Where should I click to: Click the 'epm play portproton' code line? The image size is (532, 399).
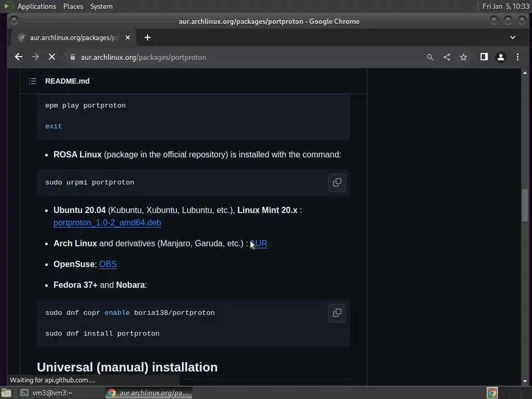(86, 105)
